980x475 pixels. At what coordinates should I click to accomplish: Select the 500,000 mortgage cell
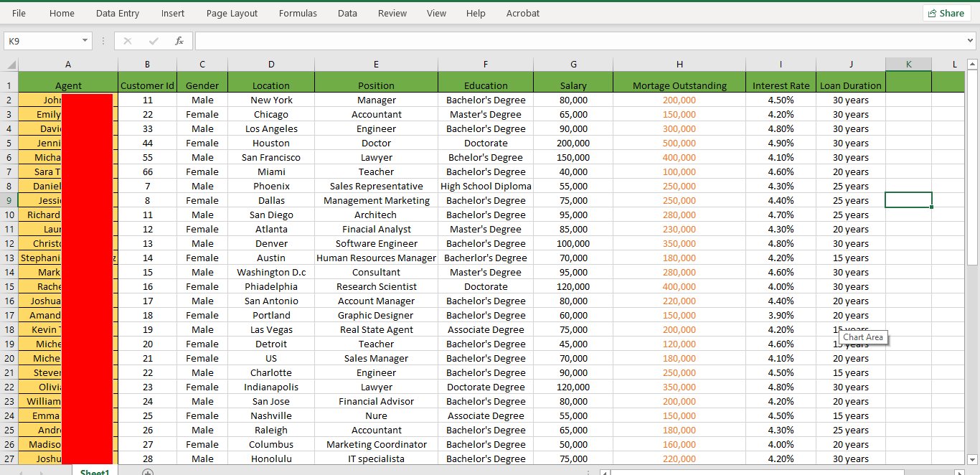coord(679,143)
